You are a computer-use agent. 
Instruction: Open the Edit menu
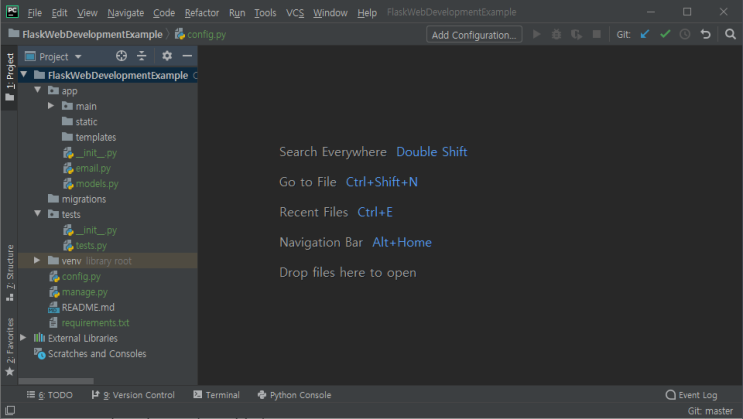[x=59, y=13]
